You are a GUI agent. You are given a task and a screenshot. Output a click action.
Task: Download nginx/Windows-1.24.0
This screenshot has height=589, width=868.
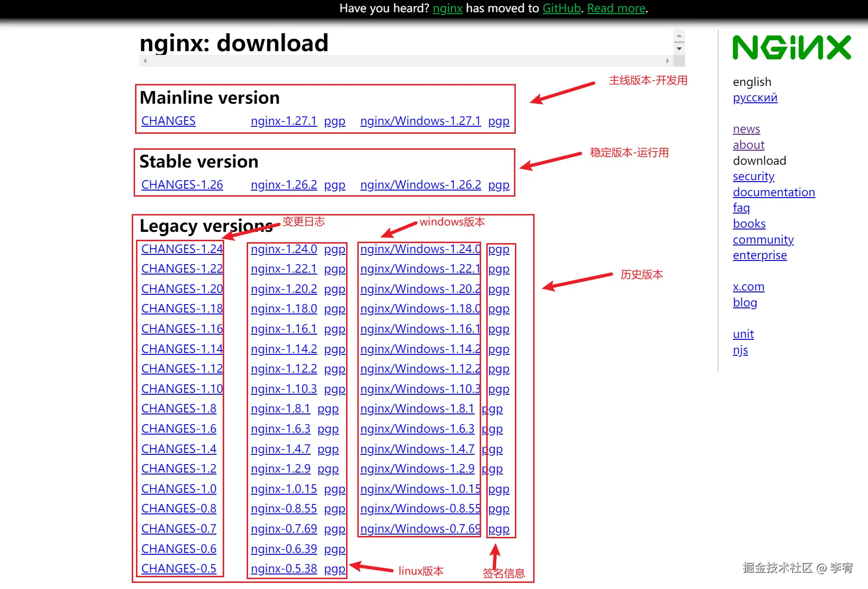point(421,249)
